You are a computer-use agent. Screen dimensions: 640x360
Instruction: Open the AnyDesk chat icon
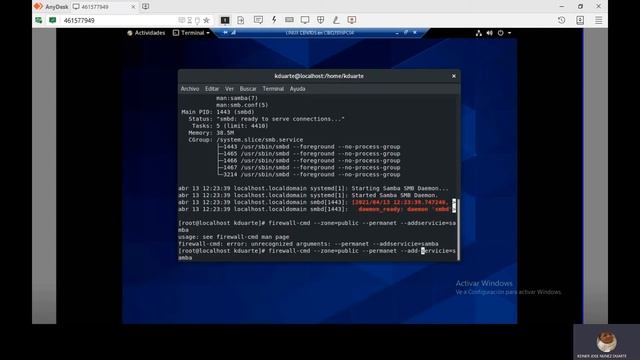(x=258, y=20)
